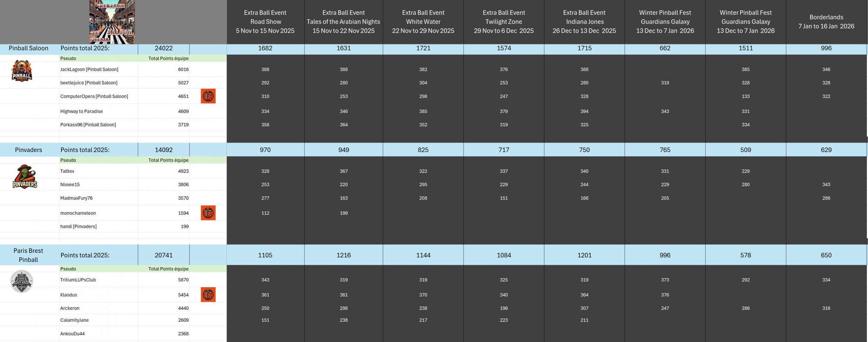This screenshot has width=868, height=342.
Task: Click the captain badge beside Klaodus
Action: (x=208, y=295)
